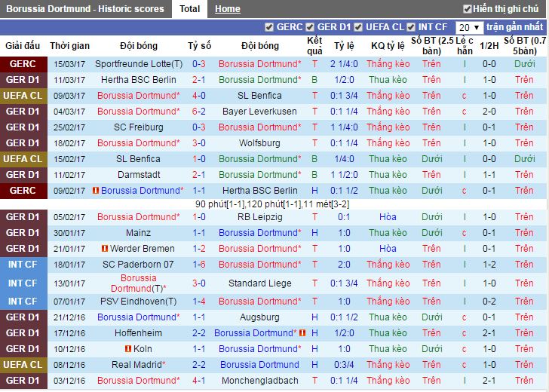Click the Kết quả column header
The image size is (549, 392).
point(314,46)
